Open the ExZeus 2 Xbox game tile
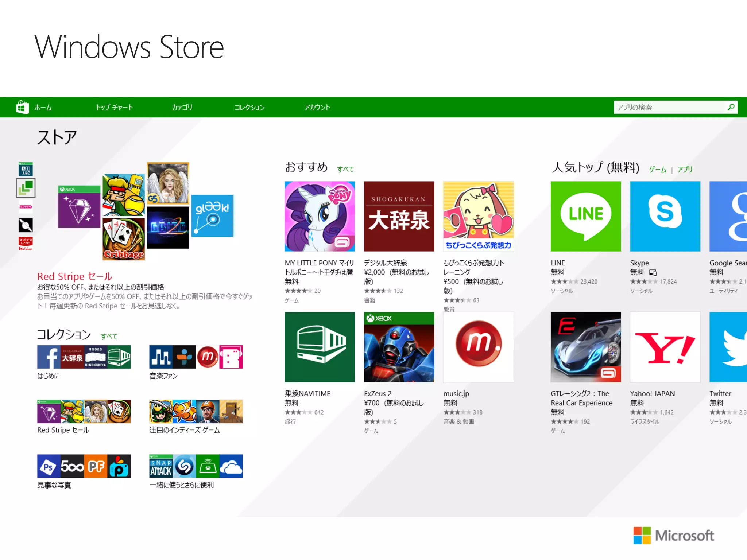Viewport: 747px width, 560px height. 399,347
